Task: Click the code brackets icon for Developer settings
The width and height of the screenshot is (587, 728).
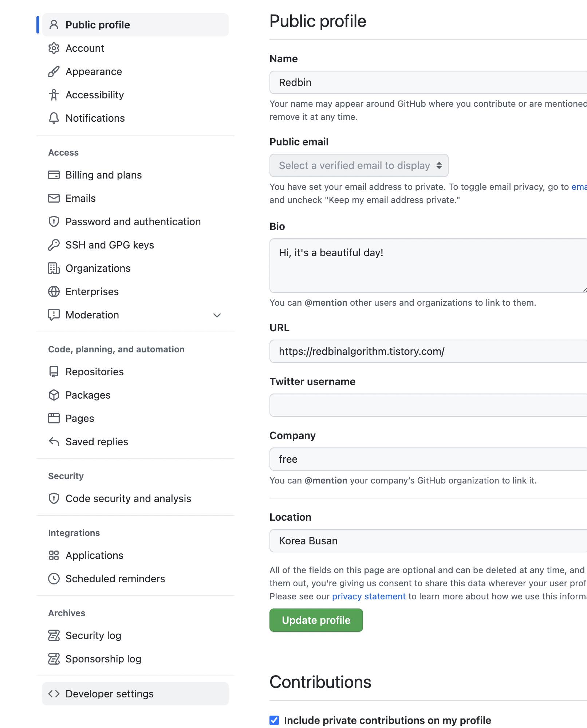Action: pos(54,694)
